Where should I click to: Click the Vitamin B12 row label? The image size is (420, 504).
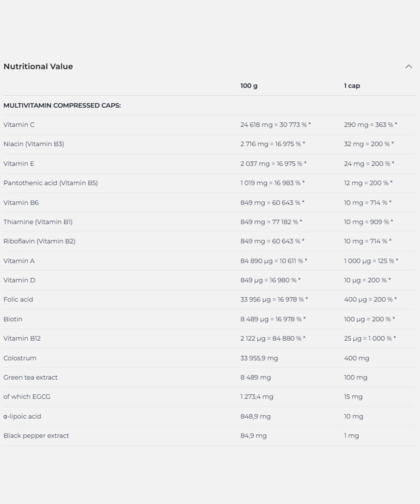(x=22, y=339)
